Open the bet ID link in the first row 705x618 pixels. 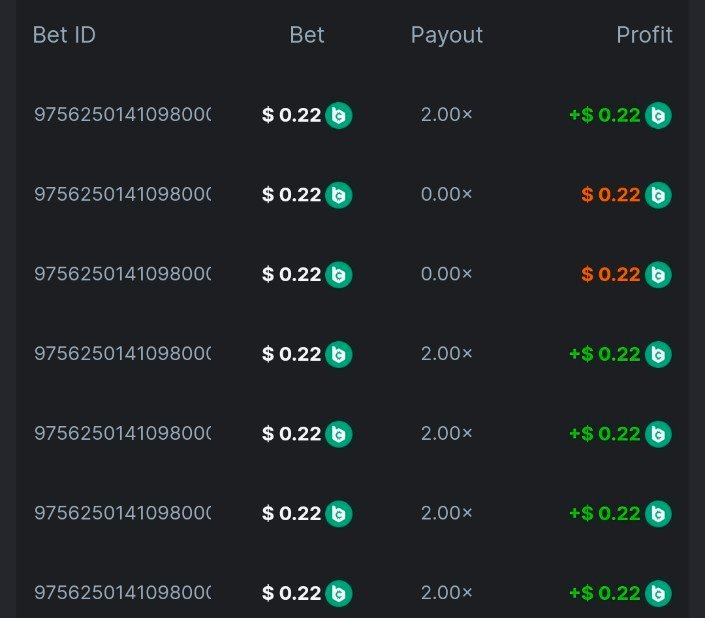coord(122,115)
